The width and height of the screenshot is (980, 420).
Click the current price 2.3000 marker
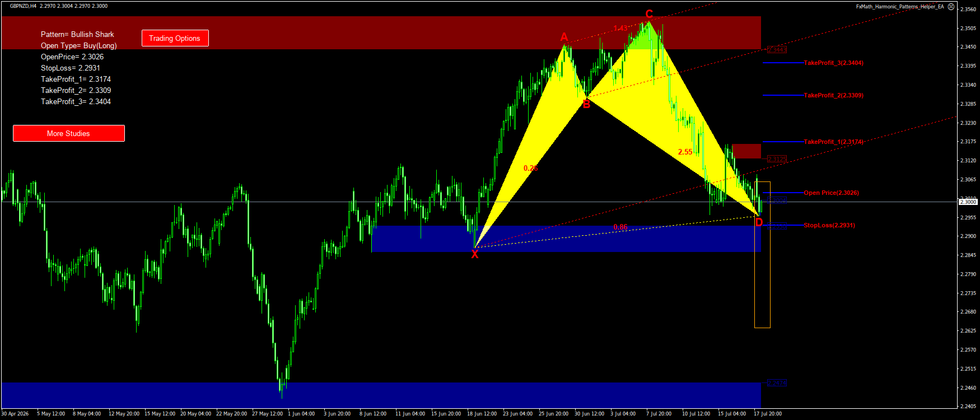[968, 202]
